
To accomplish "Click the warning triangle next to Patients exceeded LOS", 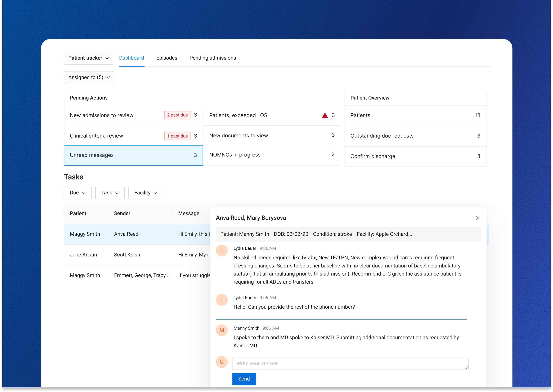I will tap(325, 115).
